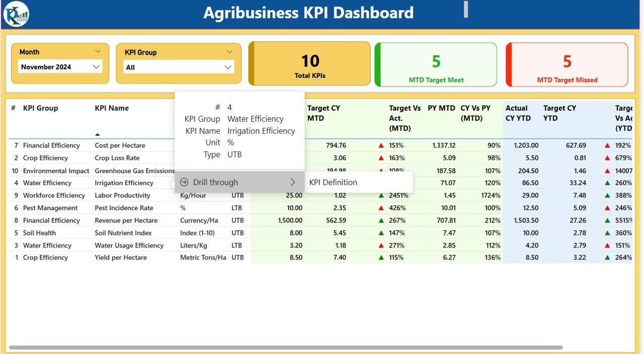Click the sort arrow under KPI Name header
644x354 pixels.
[98, 134]
